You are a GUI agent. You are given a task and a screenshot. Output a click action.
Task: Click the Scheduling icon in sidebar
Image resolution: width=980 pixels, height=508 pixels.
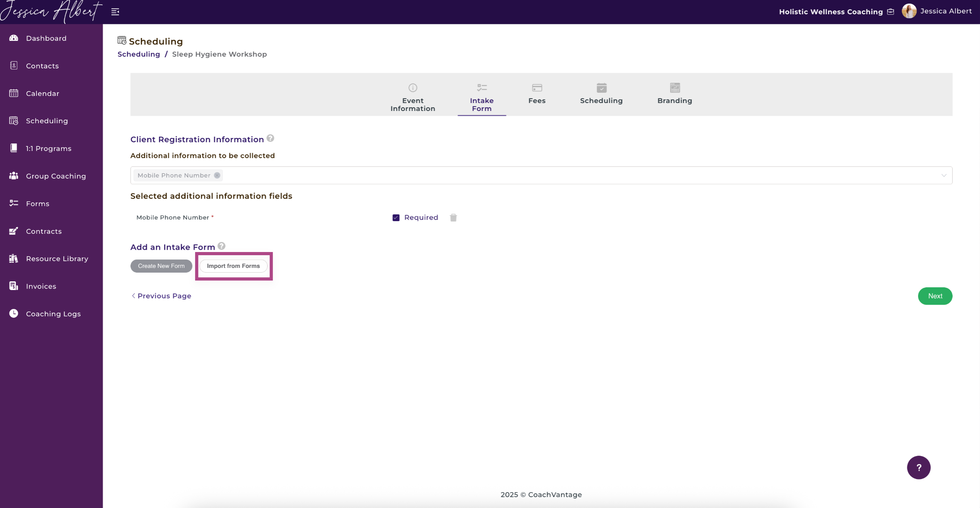[x=14, y=120]
